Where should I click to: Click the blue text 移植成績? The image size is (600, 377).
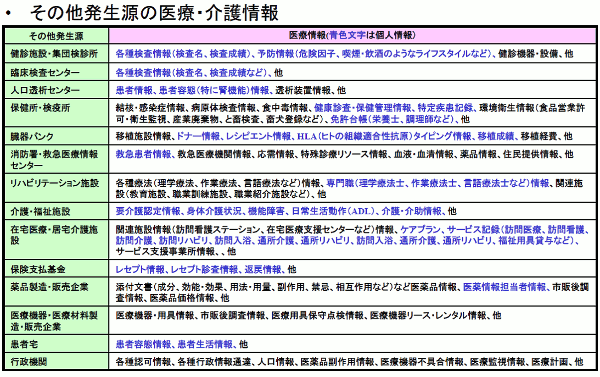496,136
